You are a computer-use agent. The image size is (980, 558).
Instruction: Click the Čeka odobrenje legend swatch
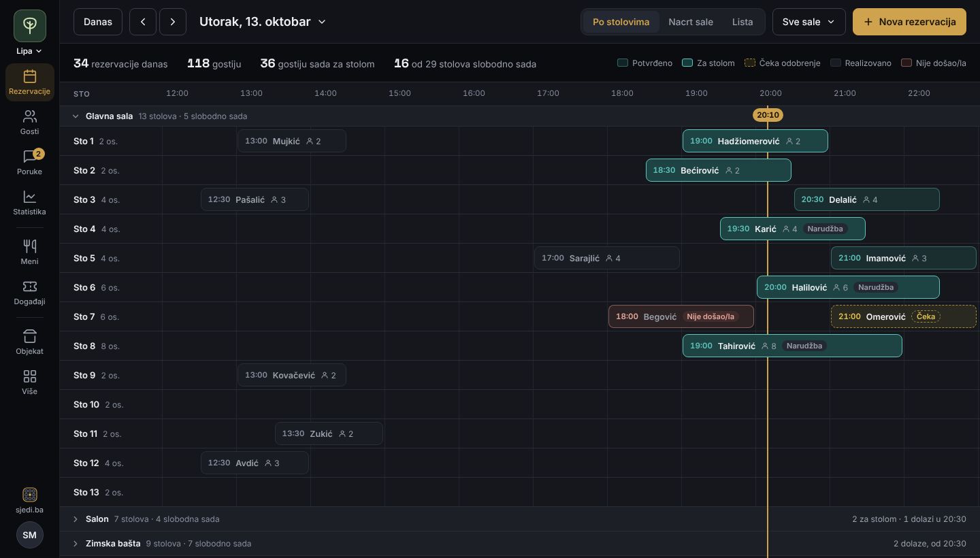click(749, 63)
